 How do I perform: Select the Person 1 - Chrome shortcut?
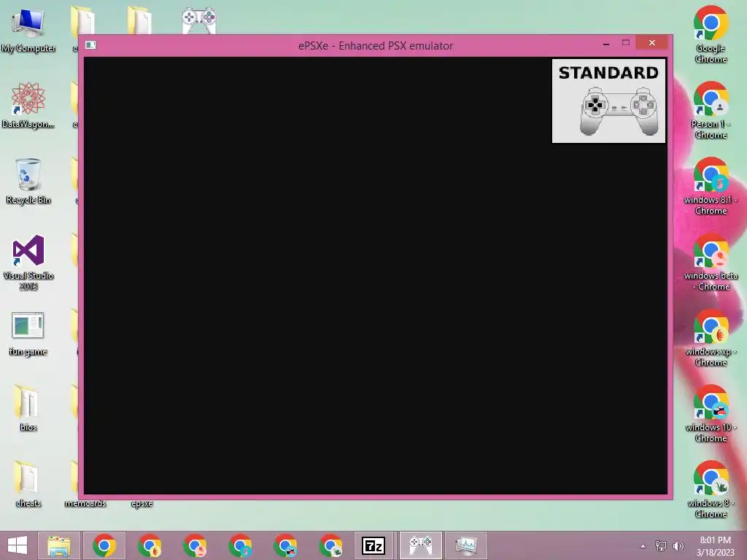point(711,111)
